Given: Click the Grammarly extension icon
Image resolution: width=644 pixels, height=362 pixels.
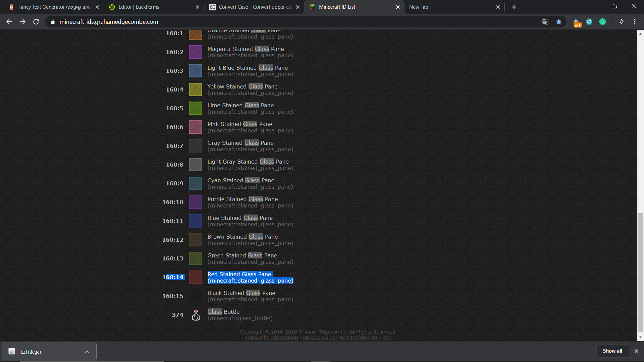Looking at the screenshot, I should (x=602, y=22).
